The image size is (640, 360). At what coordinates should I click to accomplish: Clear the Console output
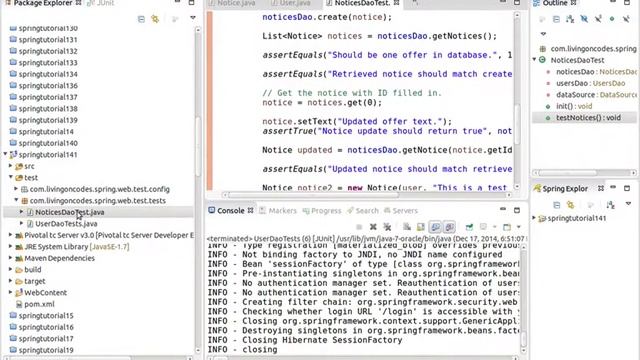[x=407, y=227]
